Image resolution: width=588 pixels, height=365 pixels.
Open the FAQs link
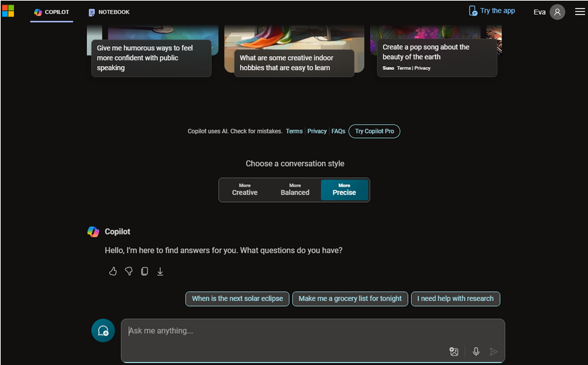(339, 131)
